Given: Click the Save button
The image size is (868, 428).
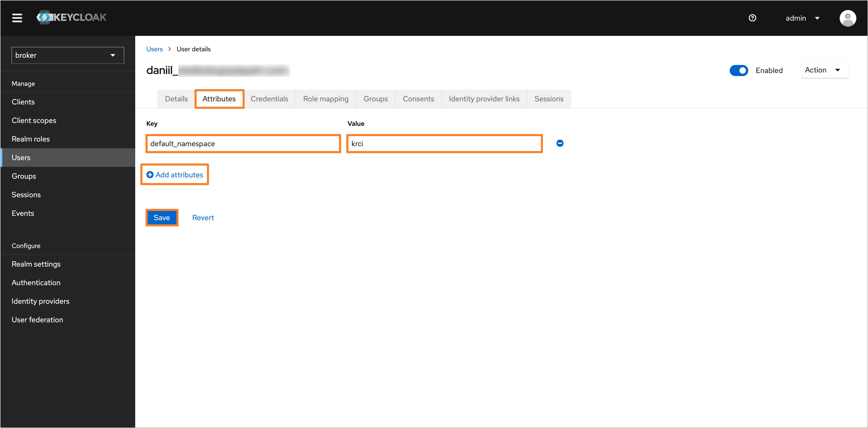Looking at the screenshot, I should [161, 217].
